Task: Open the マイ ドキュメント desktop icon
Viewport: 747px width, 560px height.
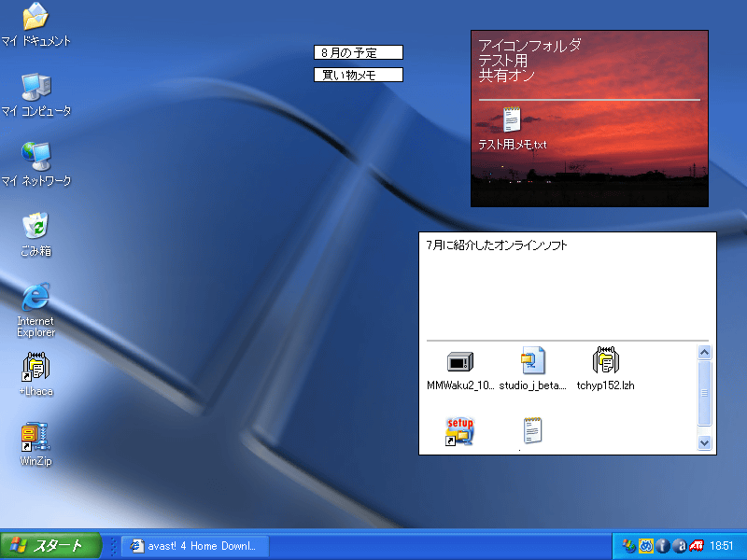Action: pyautogui.click(x=35, y=18)
